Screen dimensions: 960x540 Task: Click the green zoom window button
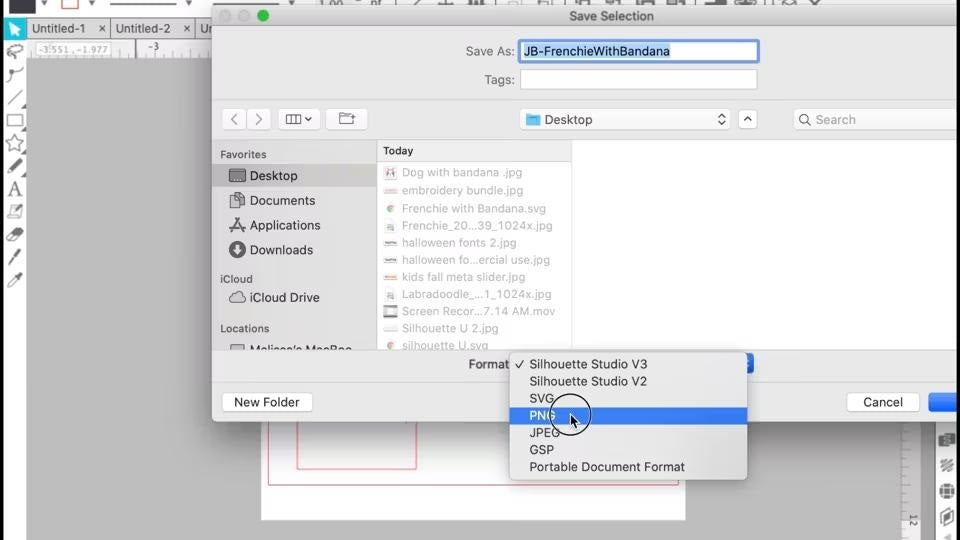click(263, 16)
